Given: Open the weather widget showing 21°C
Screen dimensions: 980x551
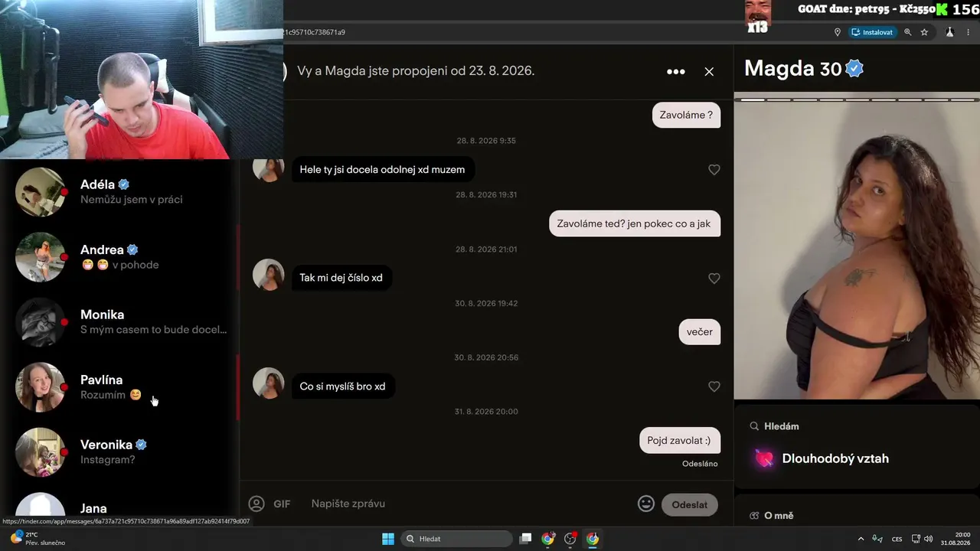Looking at the screenshot, I should click(37, 539).
